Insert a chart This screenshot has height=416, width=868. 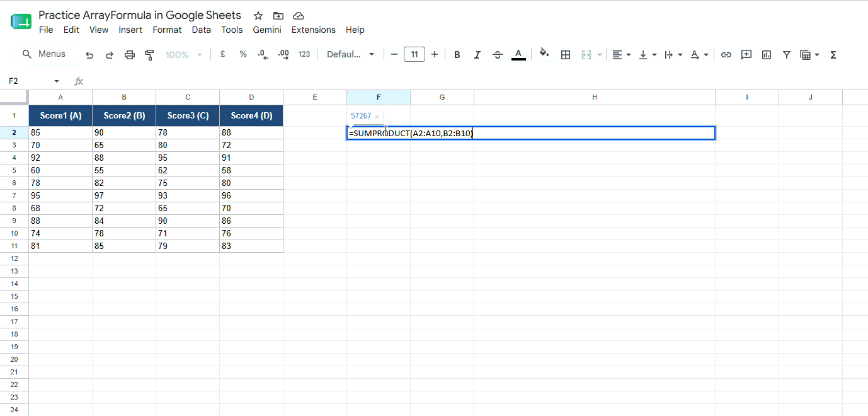[767, 55]
